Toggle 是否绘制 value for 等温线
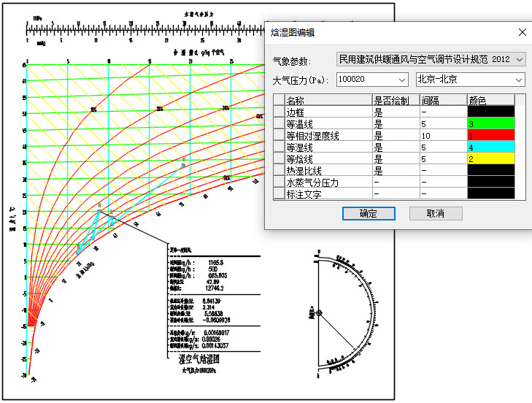 pyautogui.click(x=396, y=123)
